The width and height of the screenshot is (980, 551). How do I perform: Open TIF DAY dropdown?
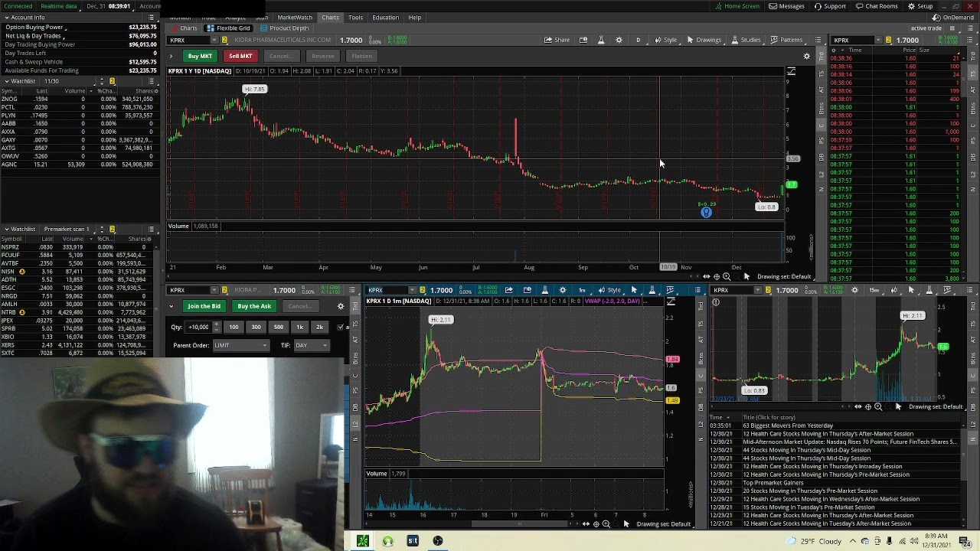[311, 345]
